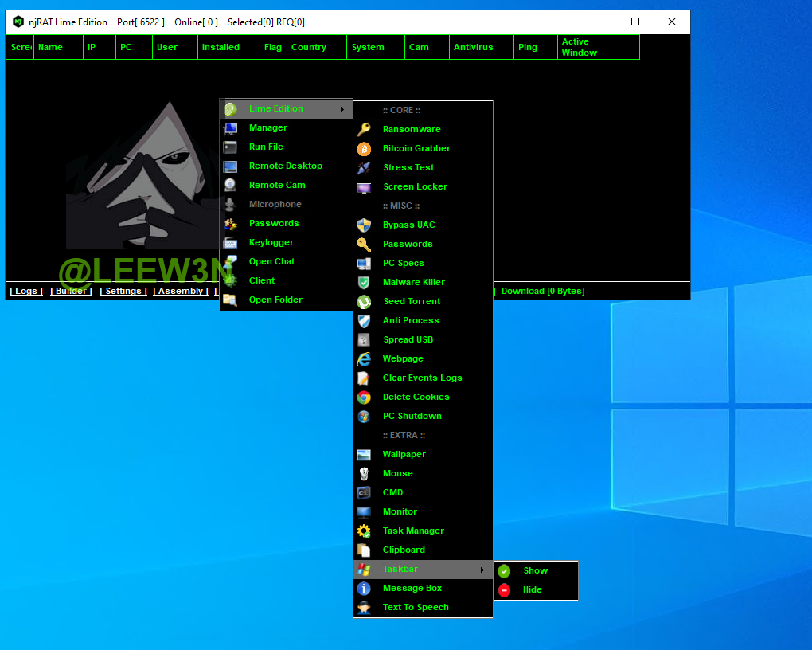Click the PC Specs computer icon
812x650 pixels.
[x=364, y=263]
